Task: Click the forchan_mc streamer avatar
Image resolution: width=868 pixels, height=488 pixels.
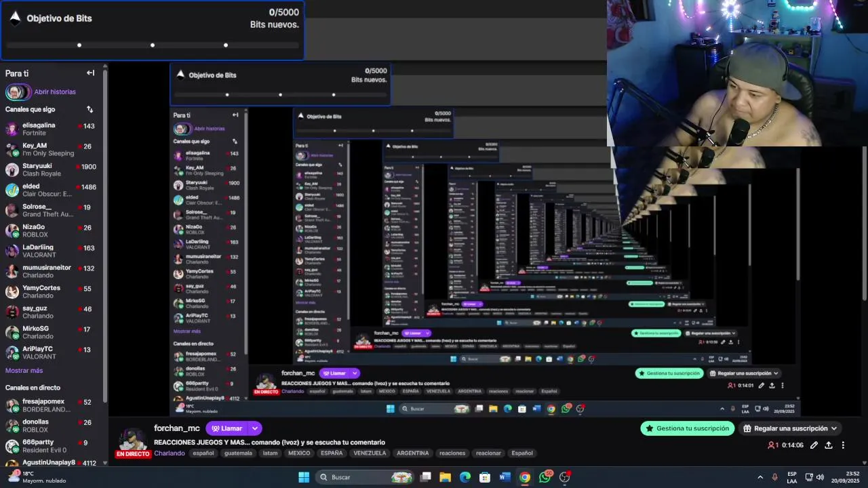Action: pos(133,441)
